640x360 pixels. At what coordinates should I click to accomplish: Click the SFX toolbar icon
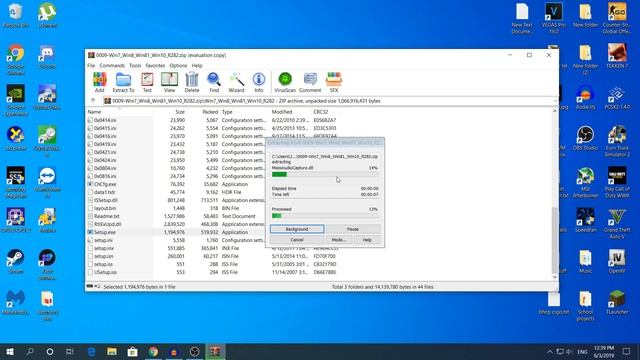(x=334, y=82)
